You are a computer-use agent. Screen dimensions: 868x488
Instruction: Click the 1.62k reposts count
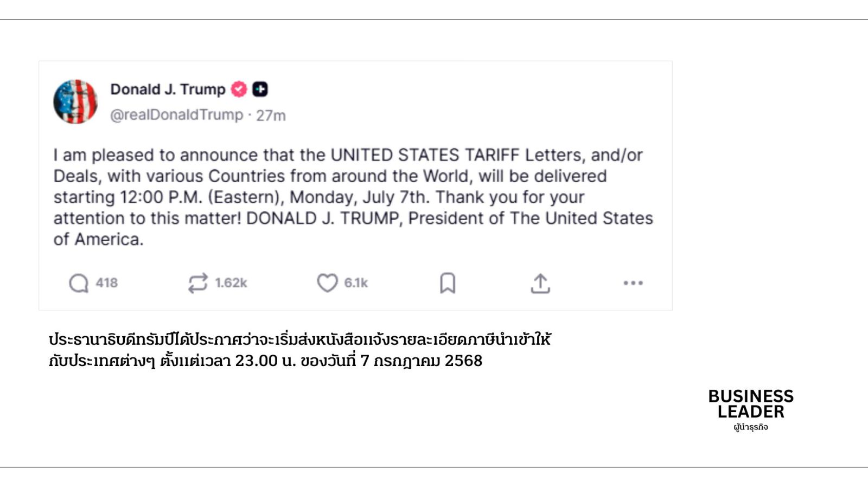coord(231,283)
